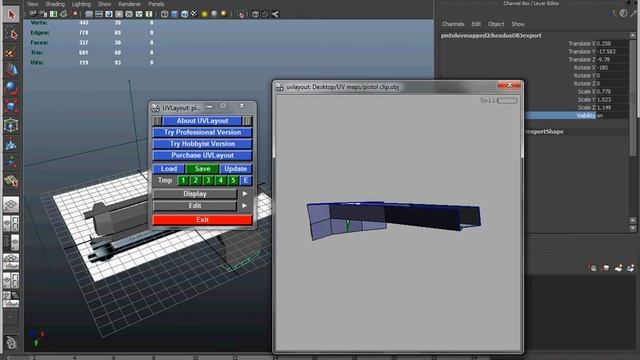Viewport: 640px width, 360px height.
Task: Toggle the film gate icon
Action: 99,14
